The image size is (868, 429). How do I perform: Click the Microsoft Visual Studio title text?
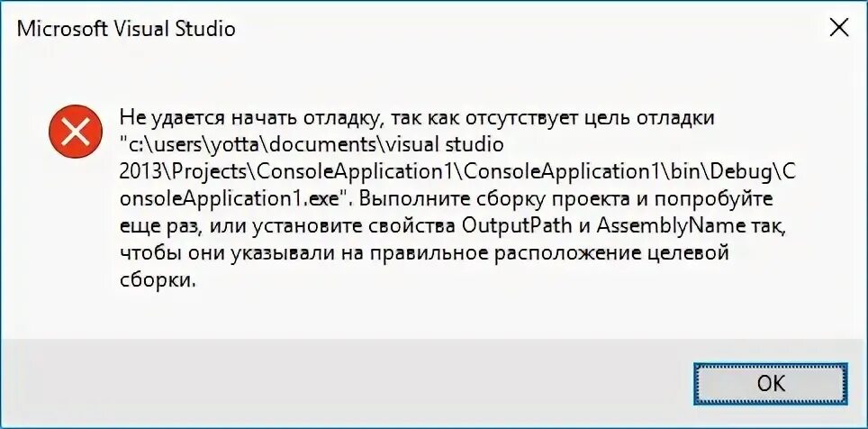tap(126, 28)
